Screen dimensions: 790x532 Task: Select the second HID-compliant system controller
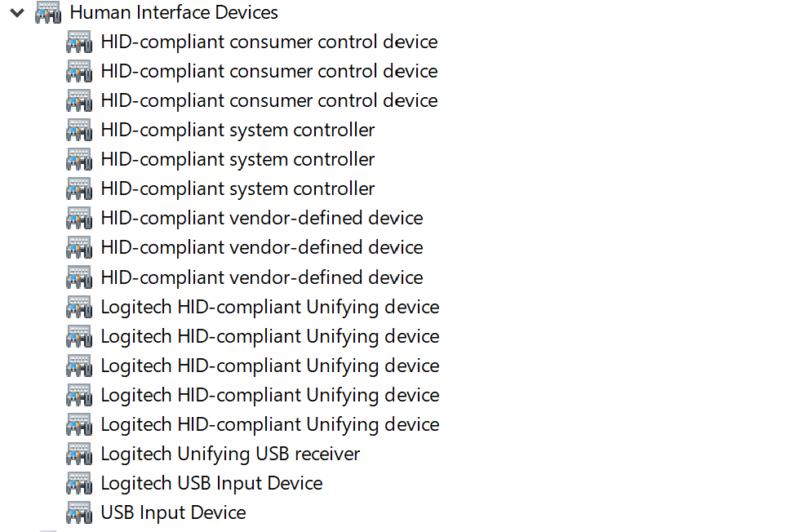237,159
